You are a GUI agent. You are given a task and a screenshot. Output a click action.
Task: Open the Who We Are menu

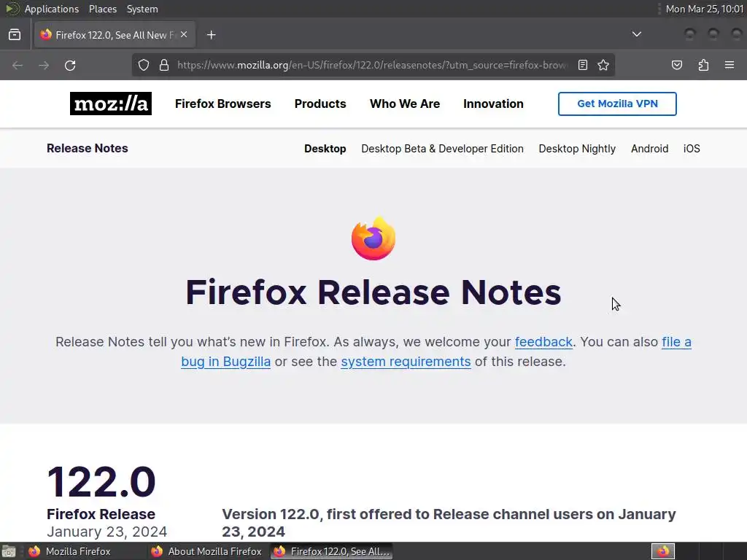click(405, 104)
